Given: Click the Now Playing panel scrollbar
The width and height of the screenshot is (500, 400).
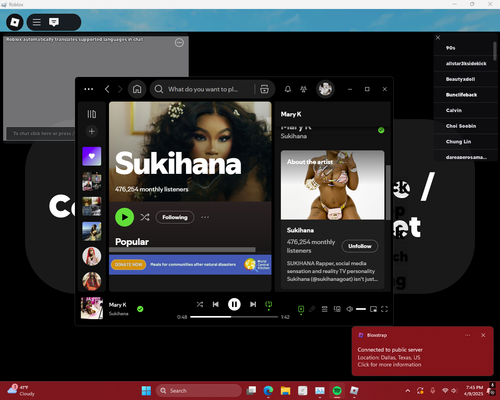Looking at the screenshot, I should point(388,192).
